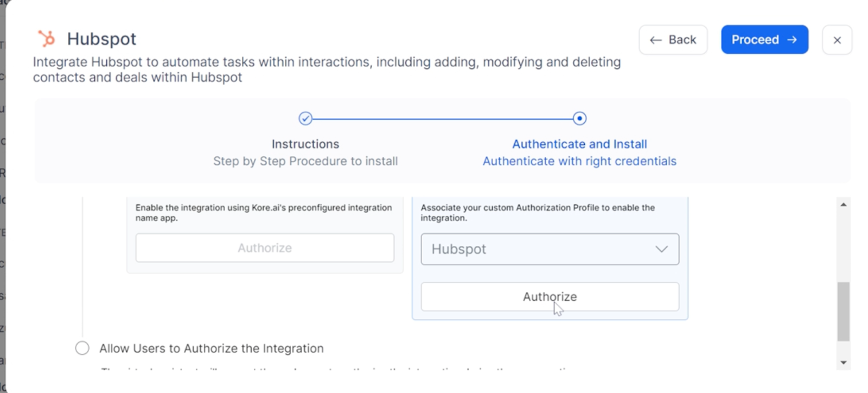This screenshot has height=393, width=868.
Task: Click the scrollbar down arrow
Action: point(843,362)
